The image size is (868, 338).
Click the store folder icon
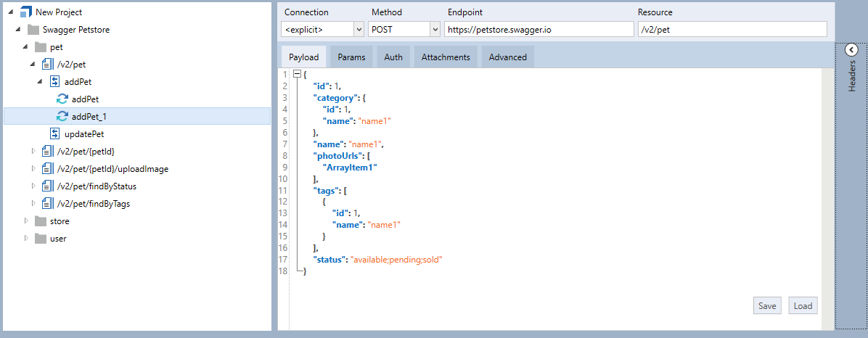(x=41, y=221)
